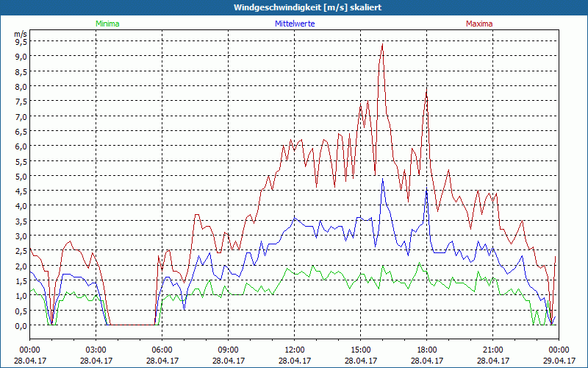Click the blue Mittelwerte legend label
This screenshot has height=368, width=588.
tap(295, 24)
